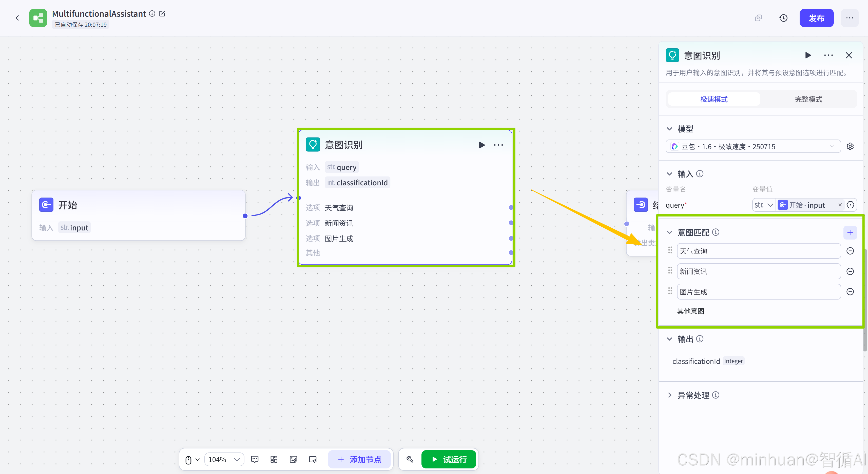The height and width of the screenshot is (474, 868).
Task: Open more options on 意图识别 node
Action: point(498,145)
